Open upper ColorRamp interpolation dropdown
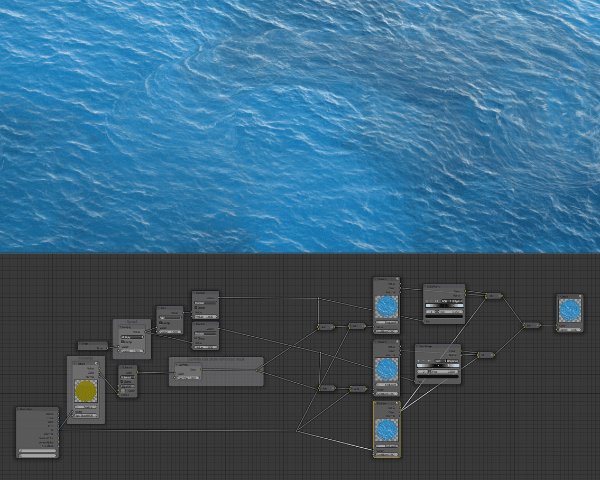600x480 pixels. (x=453, y=301)
